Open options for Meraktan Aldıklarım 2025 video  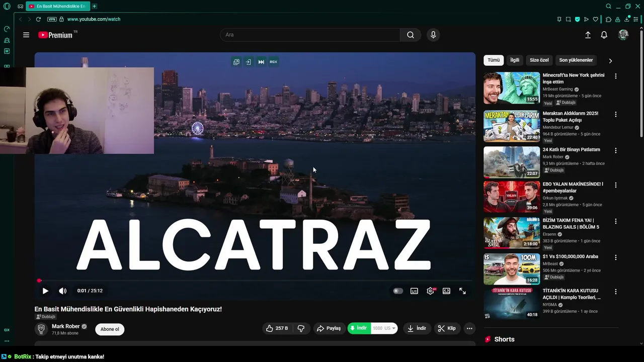tap(616, 115)
